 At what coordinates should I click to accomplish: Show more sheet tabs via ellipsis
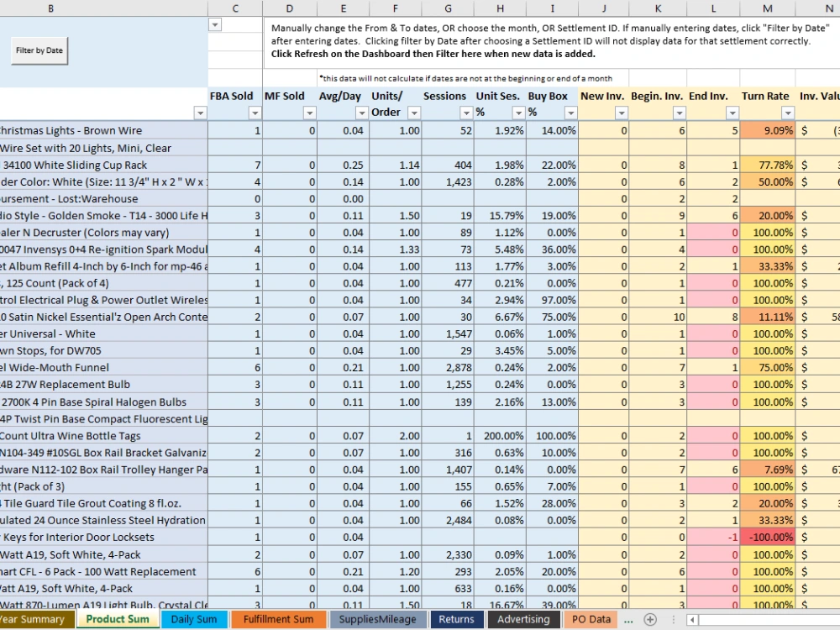[x=628, y=620]
